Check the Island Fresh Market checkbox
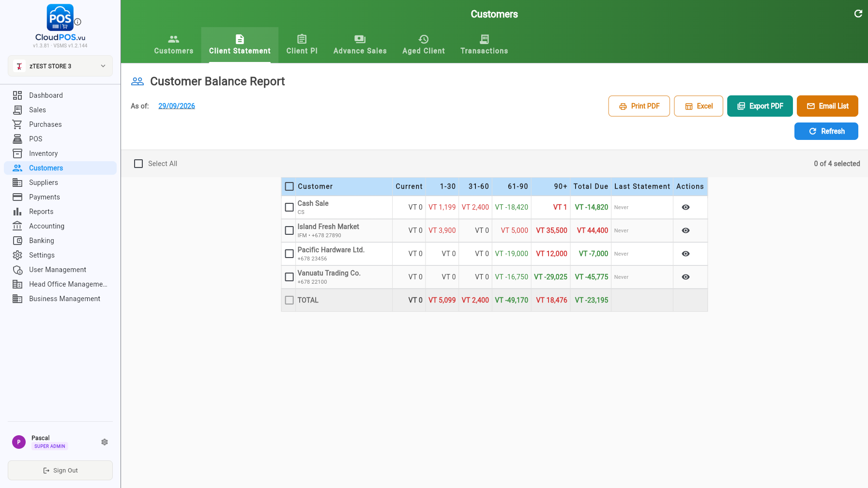Viewport: 868px width, 488px height. point(289,230)
